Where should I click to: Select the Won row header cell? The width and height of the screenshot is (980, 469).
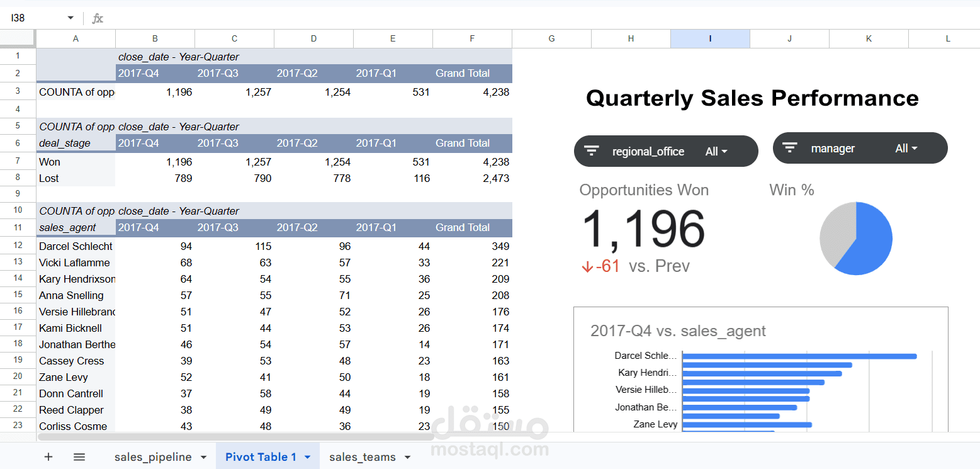point(76,162)
